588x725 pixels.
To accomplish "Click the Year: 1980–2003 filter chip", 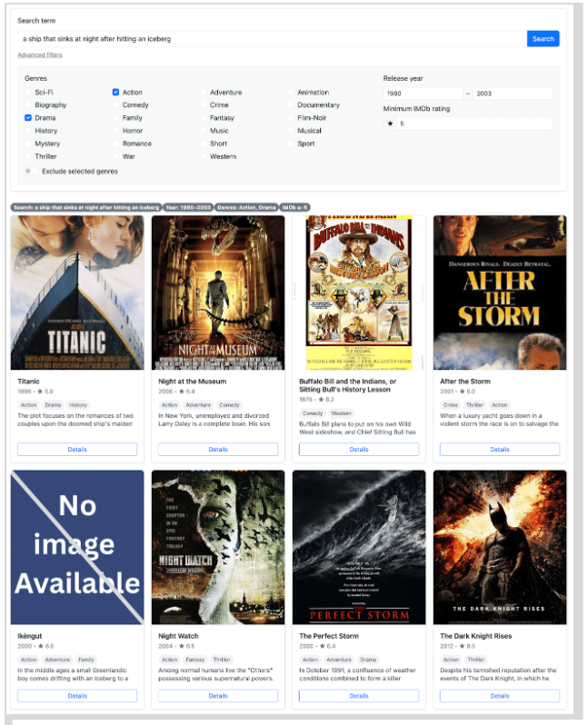I will pos(188,207).
